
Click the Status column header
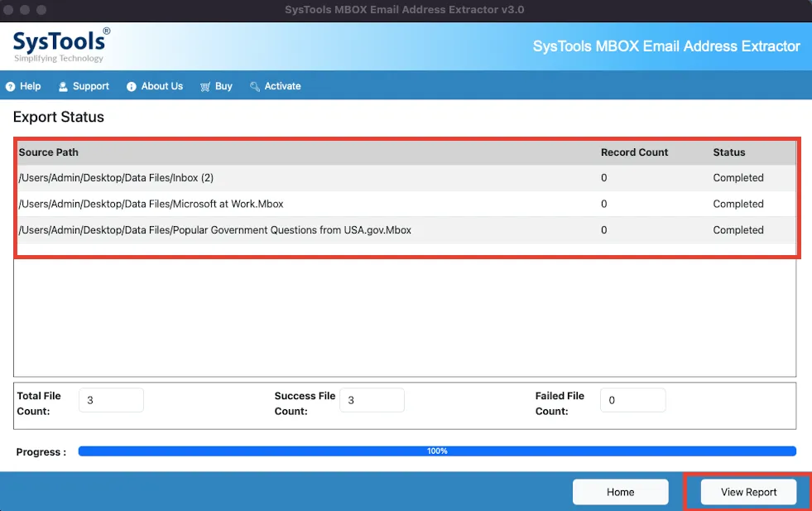click(x=729, y=152)
